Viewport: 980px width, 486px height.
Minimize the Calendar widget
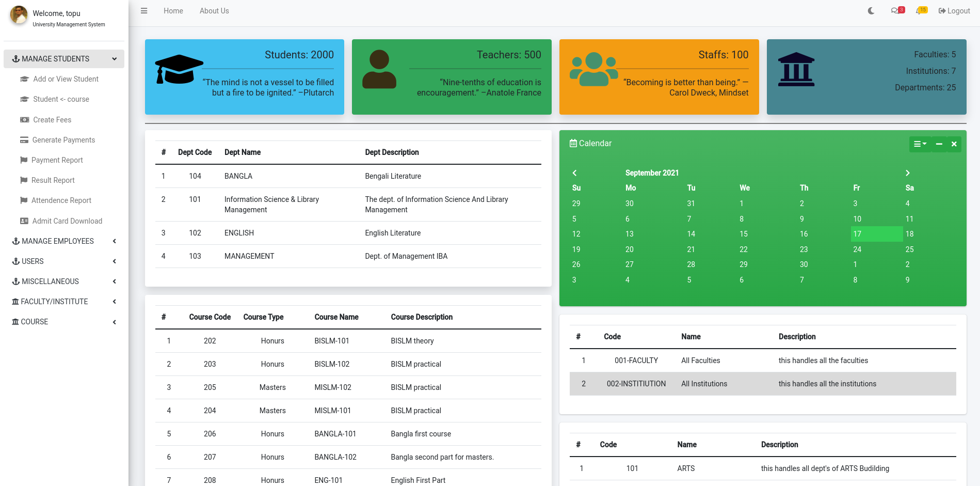(939, 144)
